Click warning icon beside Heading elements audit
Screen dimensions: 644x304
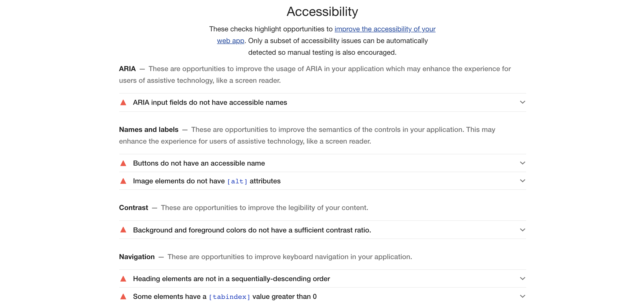point(123,279)
